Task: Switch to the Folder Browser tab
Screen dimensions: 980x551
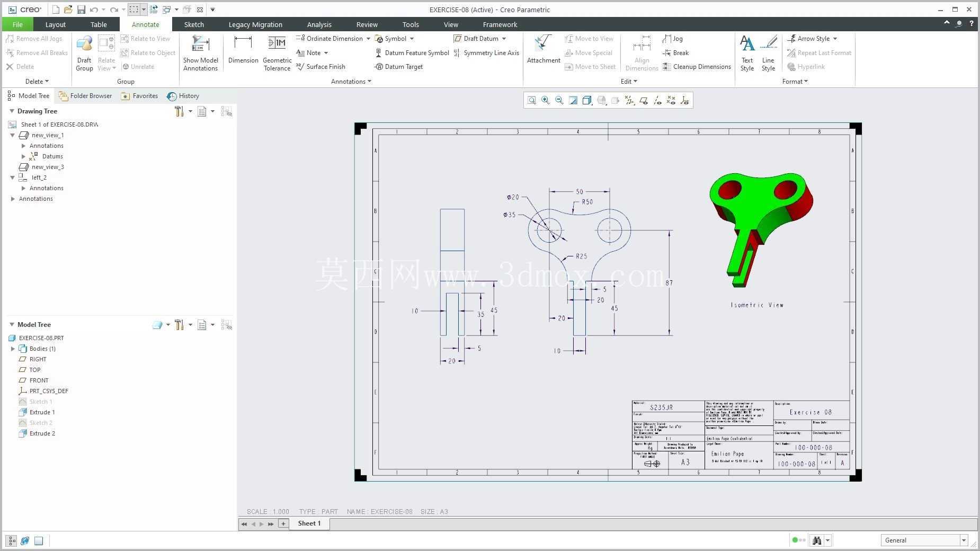Action: pyautogui.click(x=86, y=96)
